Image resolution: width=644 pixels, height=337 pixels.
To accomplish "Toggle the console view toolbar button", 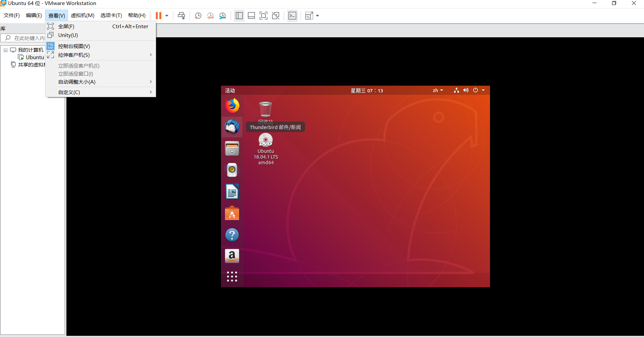I will [293, 16].
